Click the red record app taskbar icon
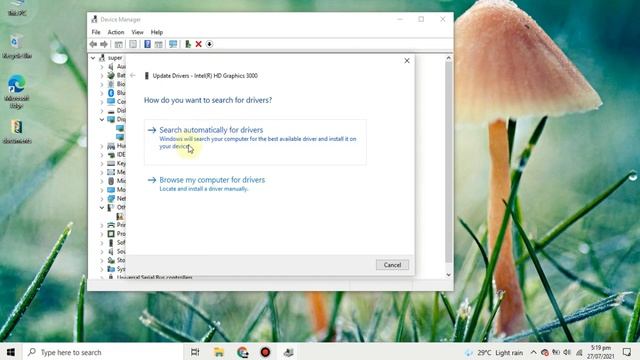 pos(265,352)
